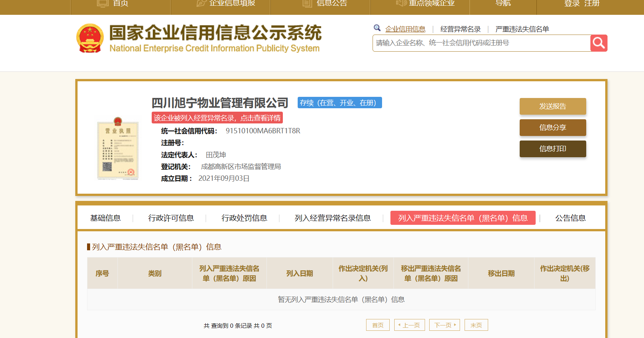This screenshot has width=644, height=338.
Task: Click 注册 link in top bar
Action: pyautogui.click(x=592, y=3)
